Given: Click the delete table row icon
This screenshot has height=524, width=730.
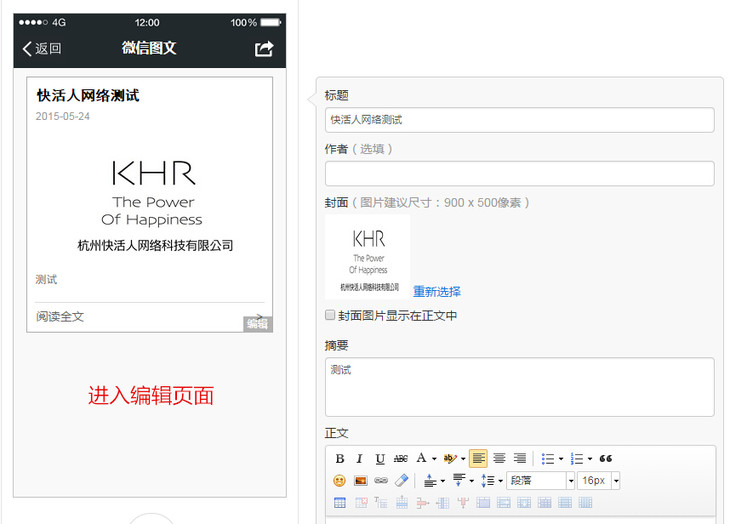Looking at the screenshot, I should 422,503.
